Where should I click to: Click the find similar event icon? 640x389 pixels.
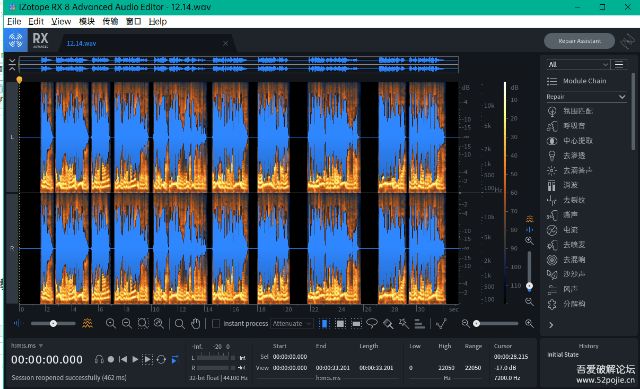click(x=441, y=324)
